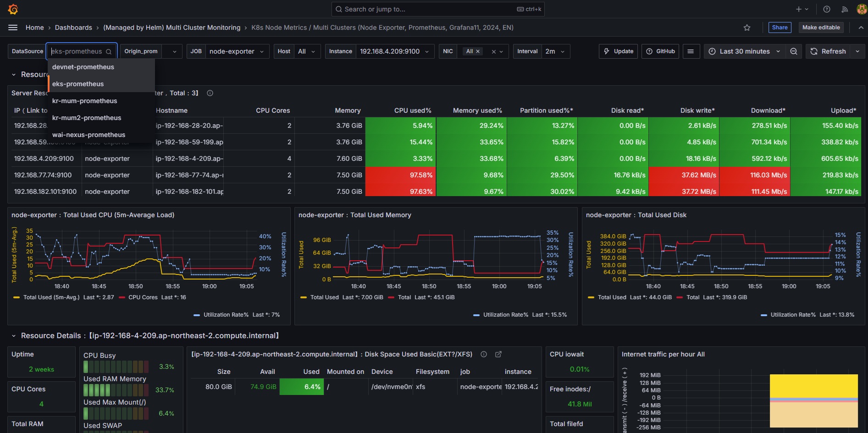Open the GitHub link button

(x=660, y=51)
